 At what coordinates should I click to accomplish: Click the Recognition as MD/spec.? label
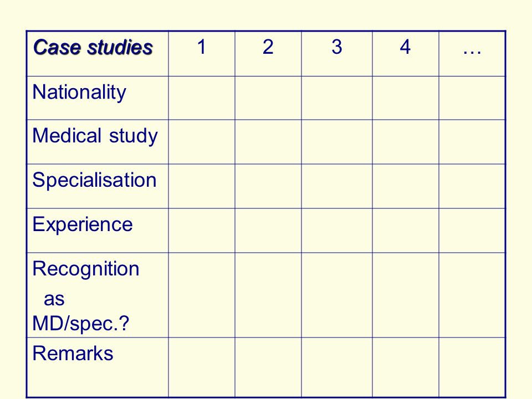point(86,295)
